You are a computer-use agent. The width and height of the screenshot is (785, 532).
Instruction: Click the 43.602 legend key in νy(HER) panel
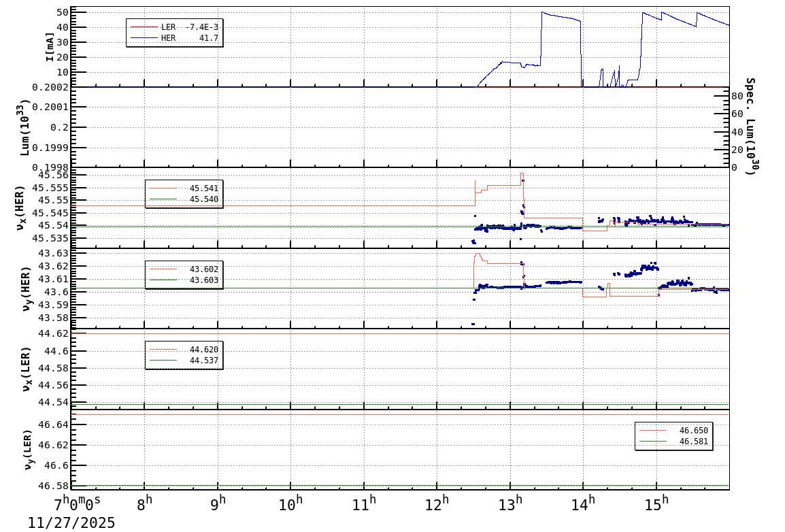coord(163,269)
